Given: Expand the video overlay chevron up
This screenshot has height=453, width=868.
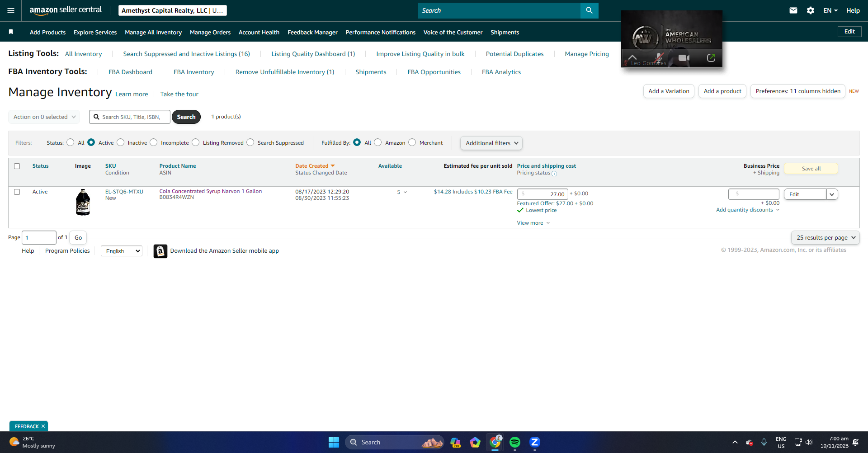Looking at the screenshot, I should [x=632, y=57].
